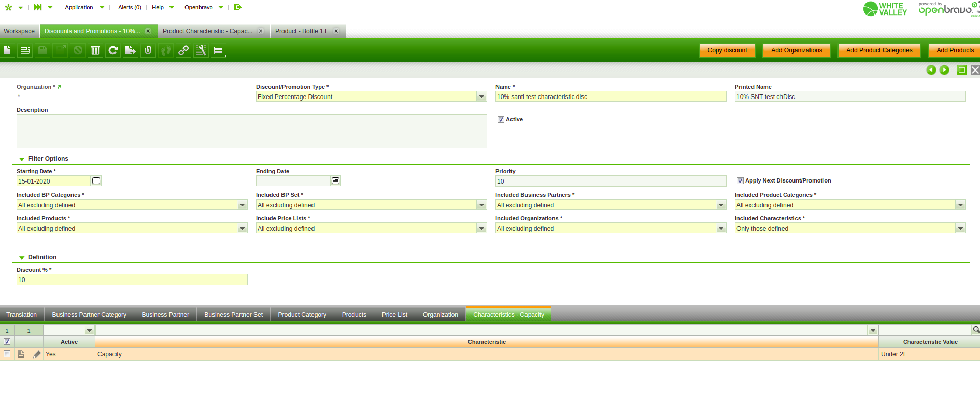Edit the Capacity row with pencil icon
Image resolution: width=980 pixels, height=393 pixels.
tap(36, 355)
